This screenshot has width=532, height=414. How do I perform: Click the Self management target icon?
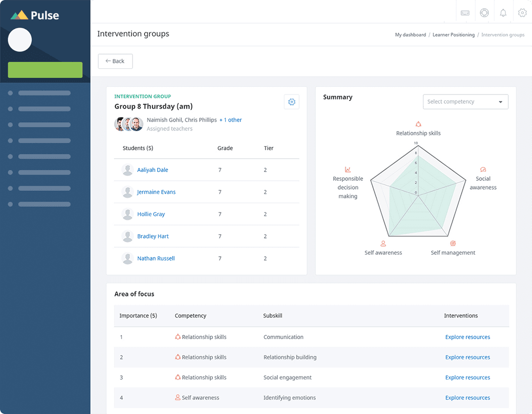tap(453, 244)
